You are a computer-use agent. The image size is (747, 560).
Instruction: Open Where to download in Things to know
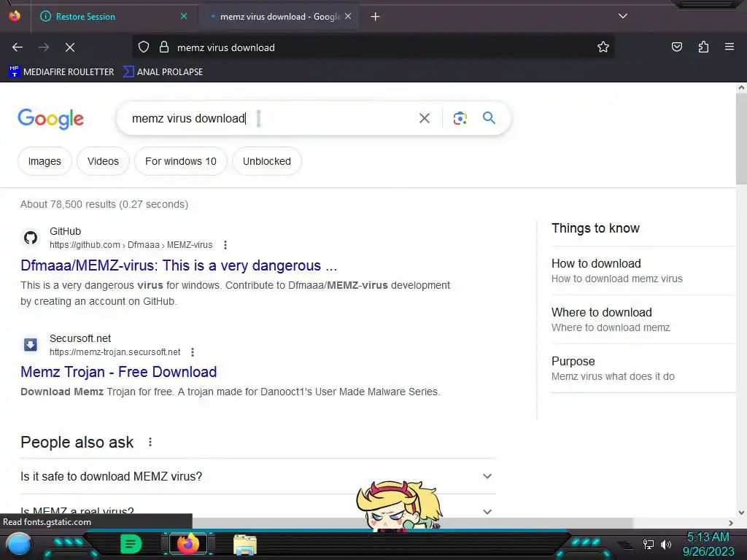click(643, 319)
